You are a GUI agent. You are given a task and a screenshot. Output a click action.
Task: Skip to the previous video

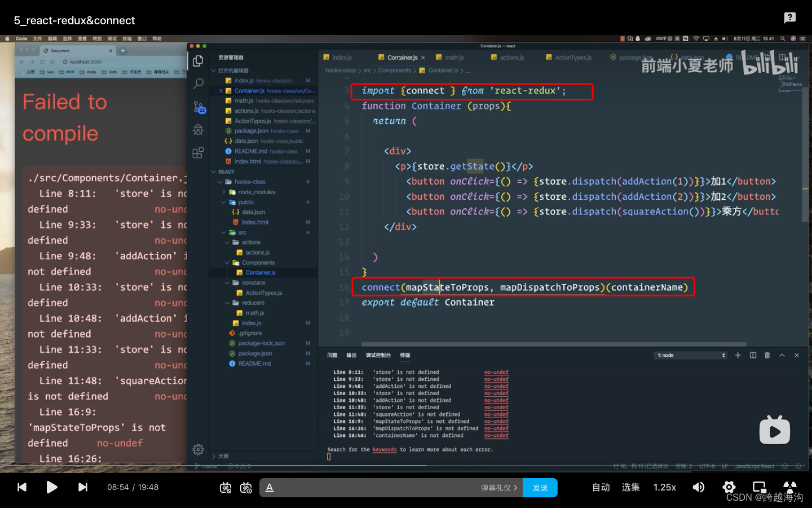pyautogui.click(x=22, y=487)
